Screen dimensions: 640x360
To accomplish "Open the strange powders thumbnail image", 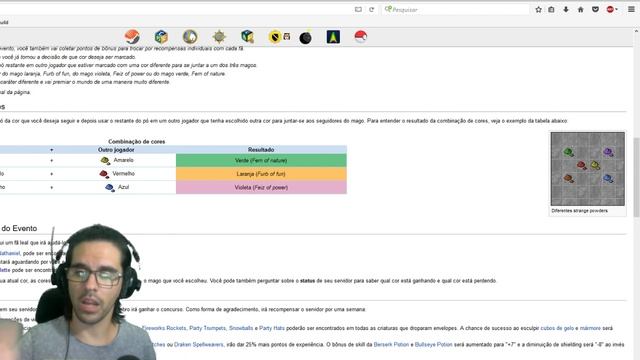I will pyautogui.click(x=587, y=169).
